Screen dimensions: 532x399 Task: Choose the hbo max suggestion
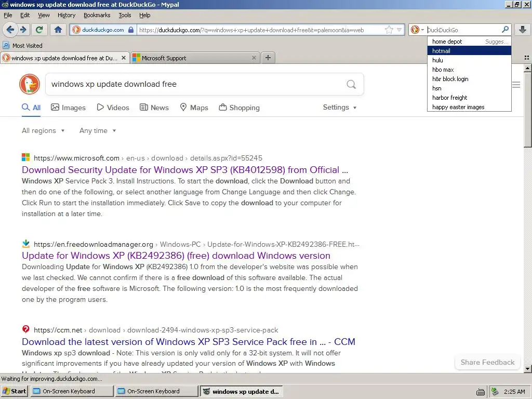point(469,70)
